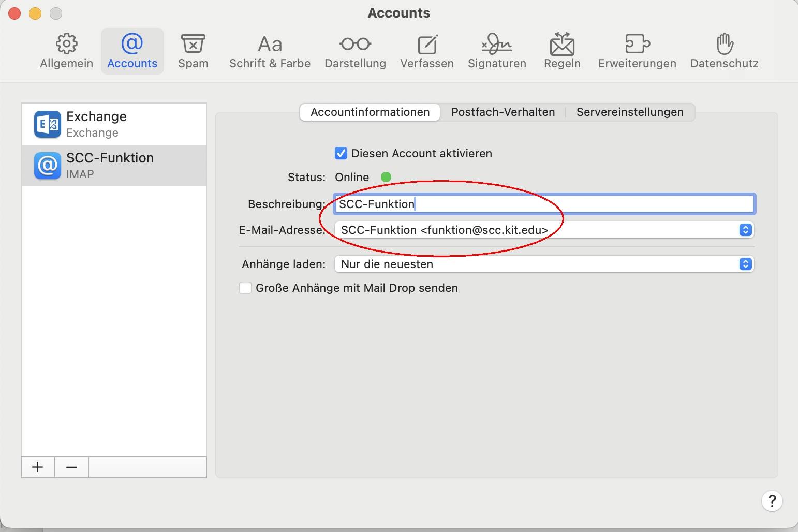The width and height of the screenshot is (798, 532).
Task: Switch to the Servereinstellungen tab
Action: 630,112
